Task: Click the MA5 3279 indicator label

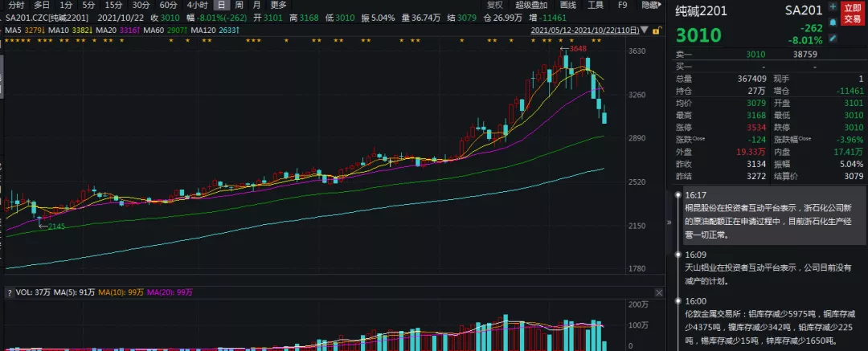Action: tap(26, 31)
